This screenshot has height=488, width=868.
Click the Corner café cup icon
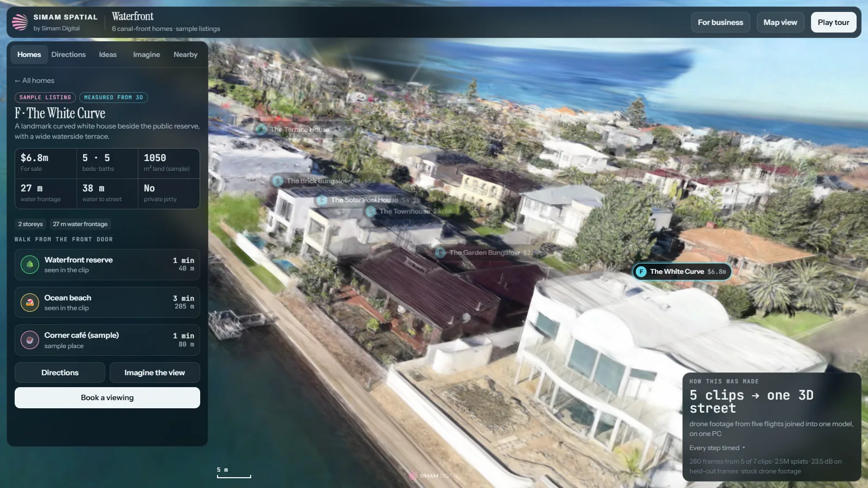pos(30,340)
